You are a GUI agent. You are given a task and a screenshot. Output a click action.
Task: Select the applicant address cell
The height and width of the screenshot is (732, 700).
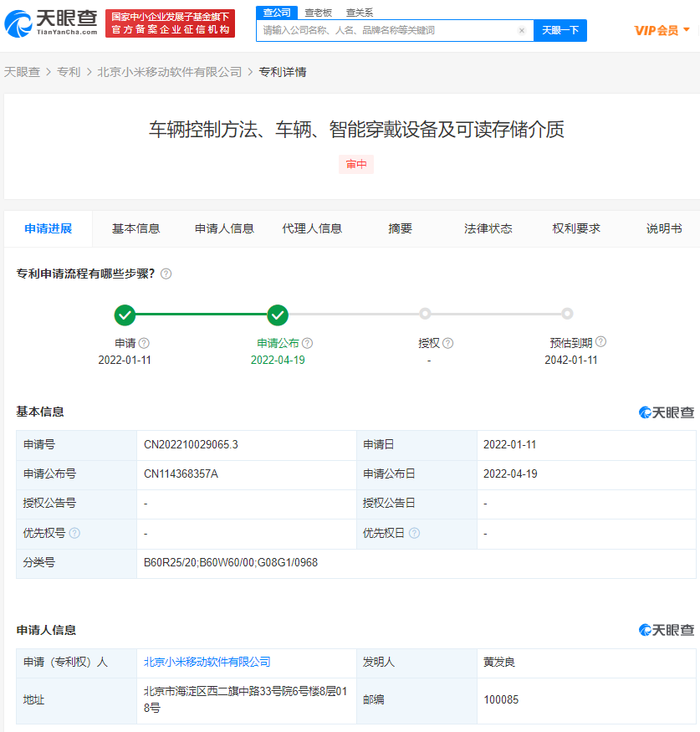pyautogui.click(x=246, y=699)
